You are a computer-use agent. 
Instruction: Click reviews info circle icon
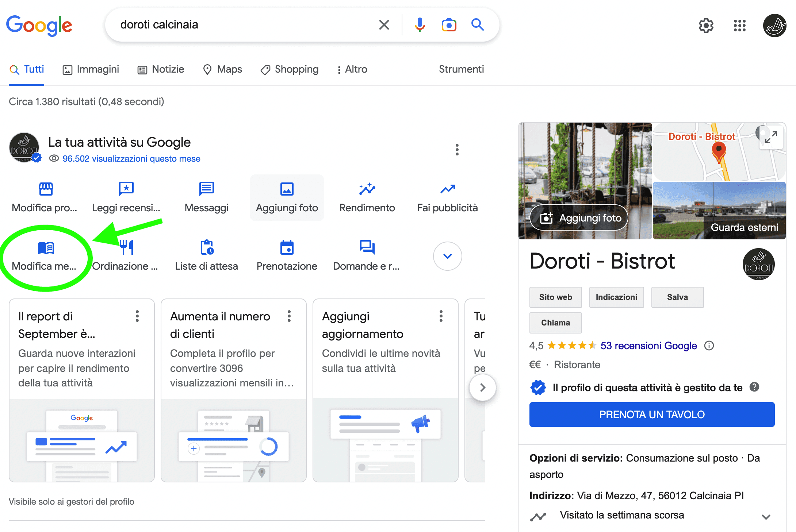[x=709, y=346]
